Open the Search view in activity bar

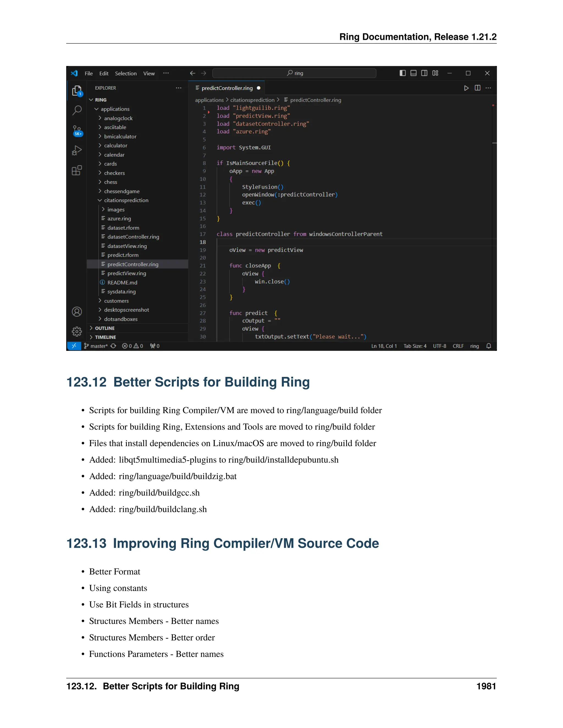[x=77, y=110]
